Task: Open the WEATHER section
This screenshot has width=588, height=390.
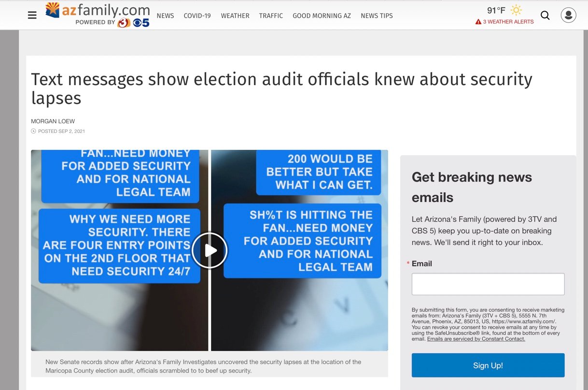Action: click(235, 16)
